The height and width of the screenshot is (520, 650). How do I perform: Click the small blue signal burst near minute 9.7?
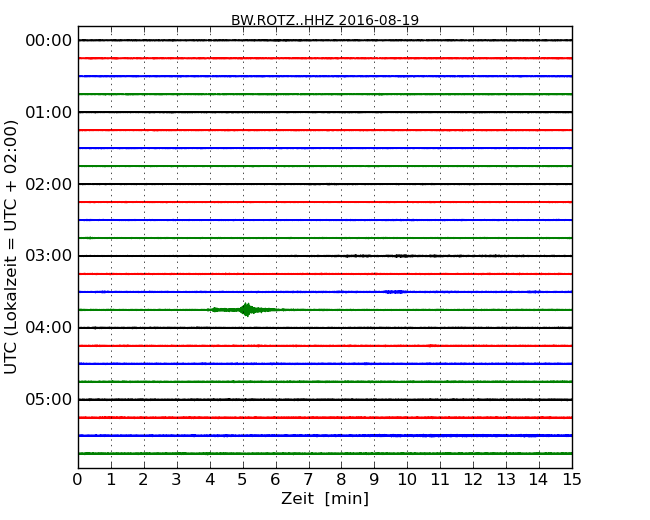[x=394, y=292]
